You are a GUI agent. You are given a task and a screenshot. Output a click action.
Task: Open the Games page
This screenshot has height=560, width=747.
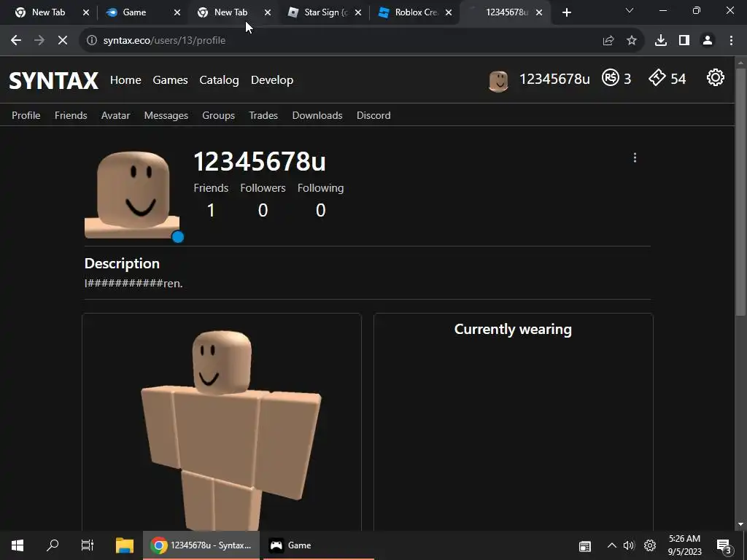click(170, 80)
